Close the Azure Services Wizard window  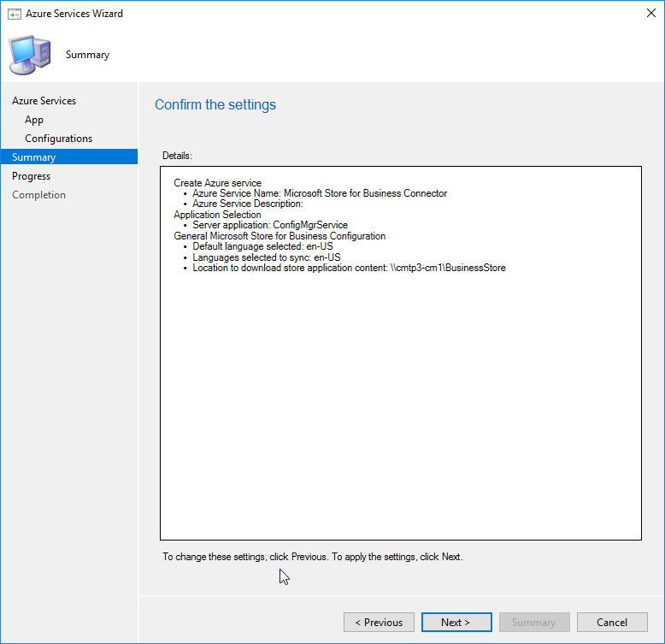tap(651, 13)
